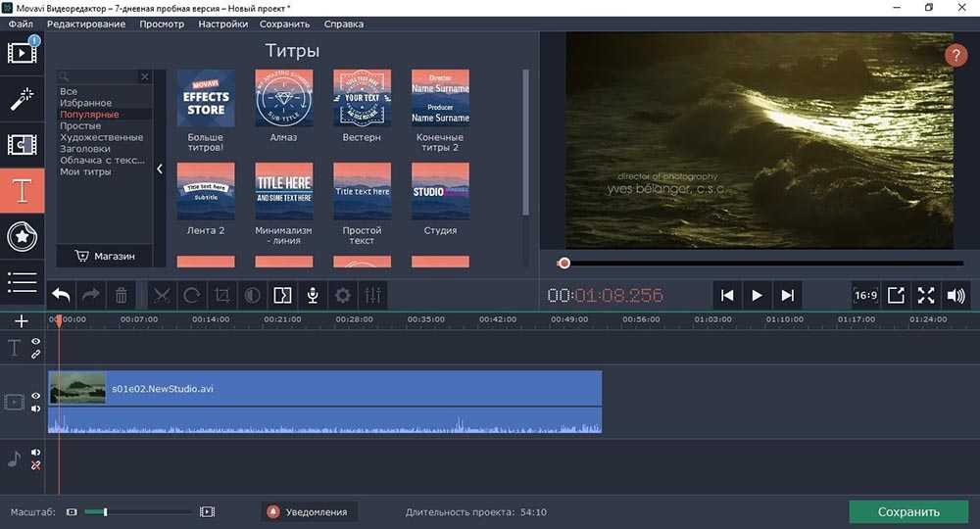Mute the audio track

click(36, 453)
